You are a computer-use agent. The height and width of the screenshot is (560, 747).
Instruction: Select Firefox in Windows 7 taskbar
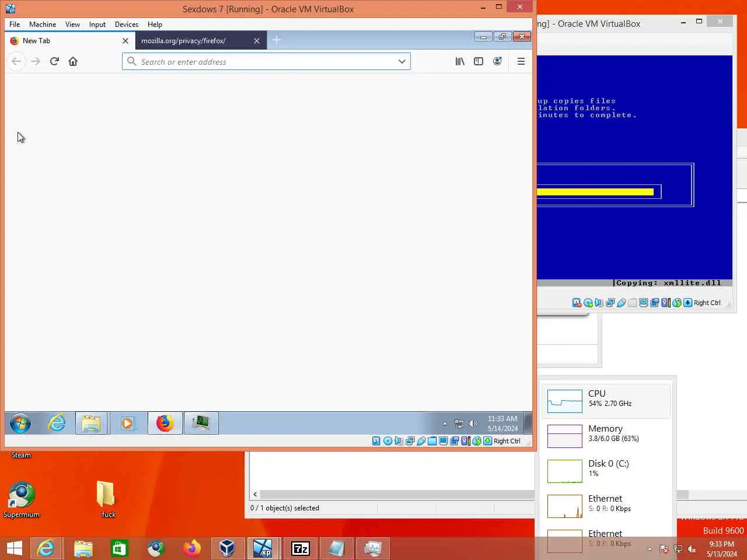pyautogui.click(x=165, y=423)
